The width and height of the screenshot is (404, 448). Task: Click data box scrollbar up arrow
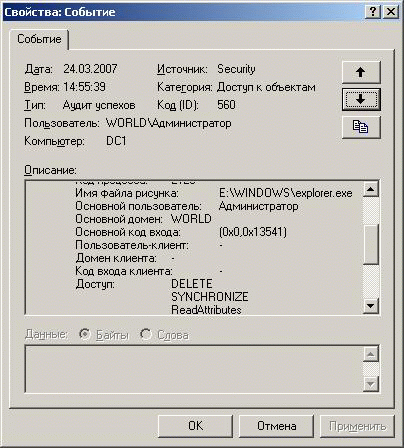371,354
